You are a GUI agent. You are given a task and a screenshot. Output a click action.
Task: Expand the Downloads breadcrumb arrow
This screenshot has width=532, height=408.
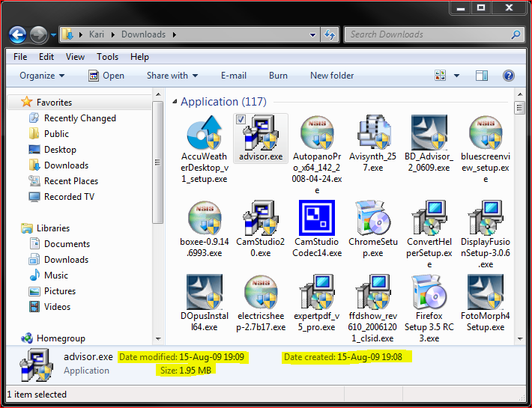coord(175,34)
